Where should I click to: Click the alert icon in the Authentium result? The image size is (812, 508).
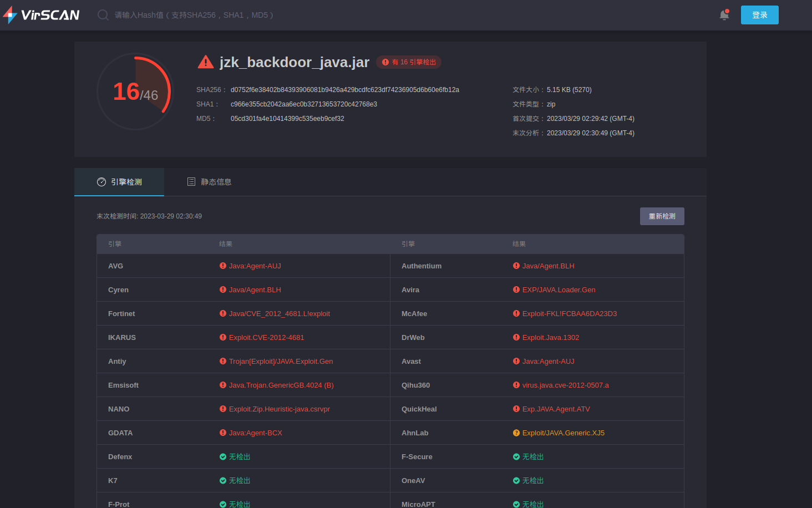click(x=516, y=266)
